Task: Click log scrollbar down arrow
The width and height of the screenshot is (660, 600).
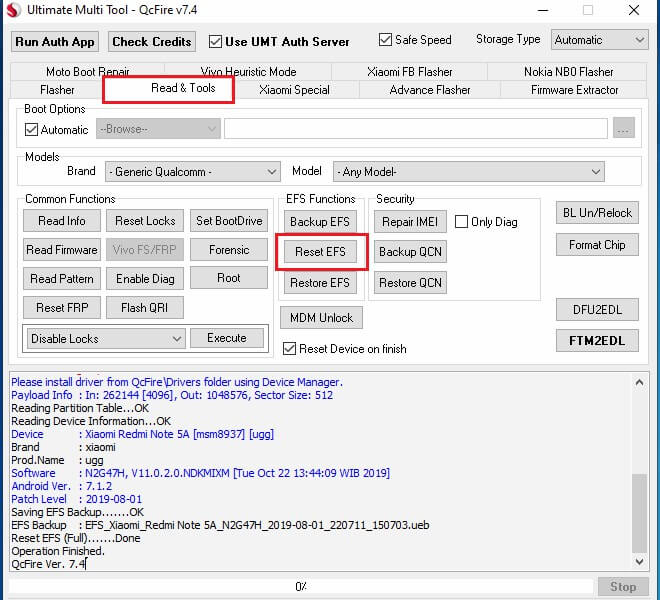Action: (x=639, y=561)
